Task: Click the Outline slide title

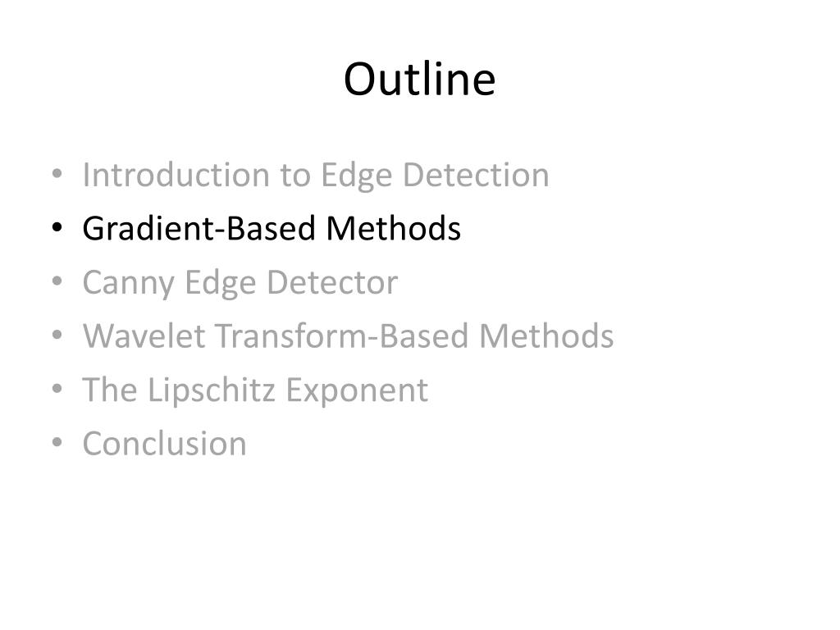Action: (x=419, y=79)
